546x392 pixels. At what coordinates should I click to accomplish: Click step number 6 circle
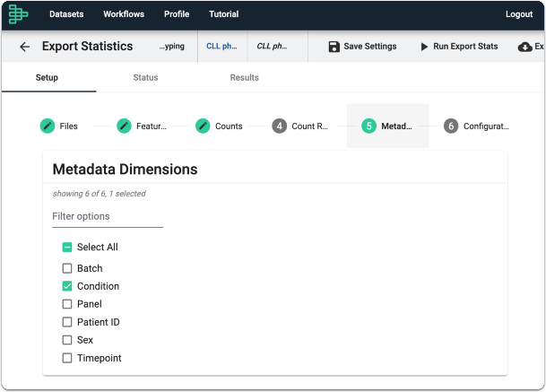click(x=451, y=126)
